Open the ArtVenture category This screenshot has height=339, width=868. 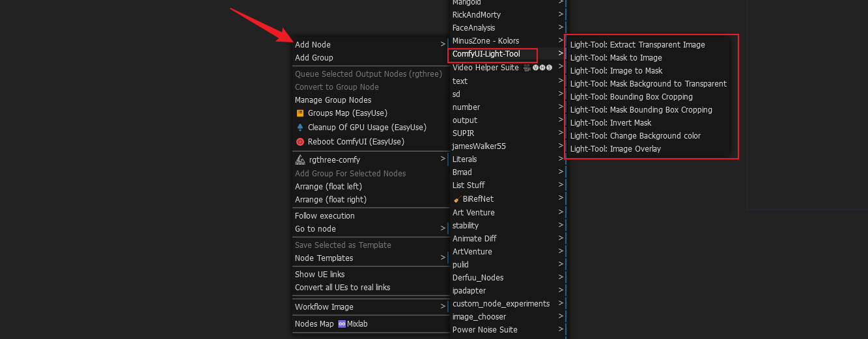pyautogui.click(x=507, y=252)
